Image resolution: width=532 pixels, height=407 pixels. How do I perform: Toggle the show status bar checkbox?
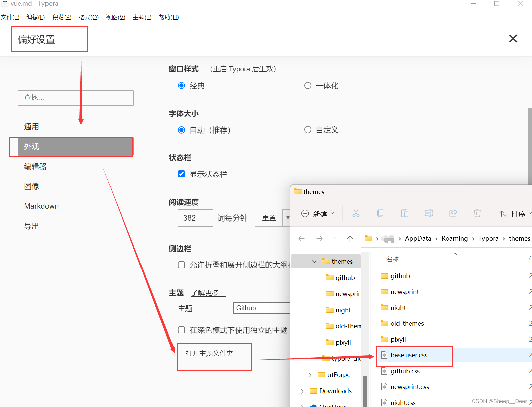coord(181,174)
